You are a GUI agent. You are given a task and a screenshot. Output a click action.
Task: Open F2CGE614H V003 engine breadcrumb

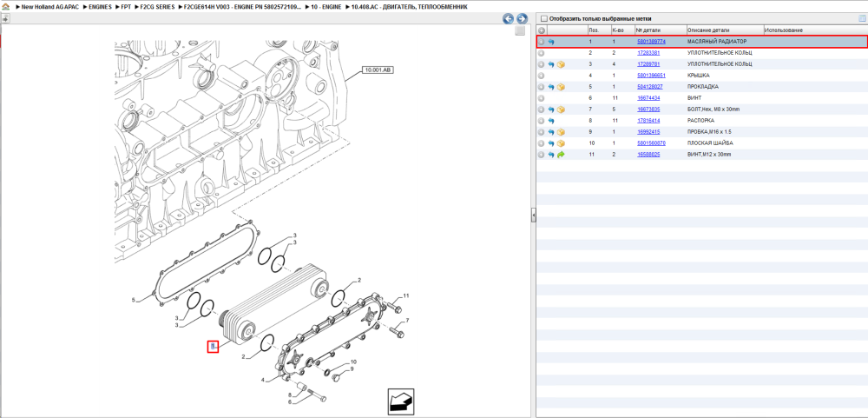(243, 7)
